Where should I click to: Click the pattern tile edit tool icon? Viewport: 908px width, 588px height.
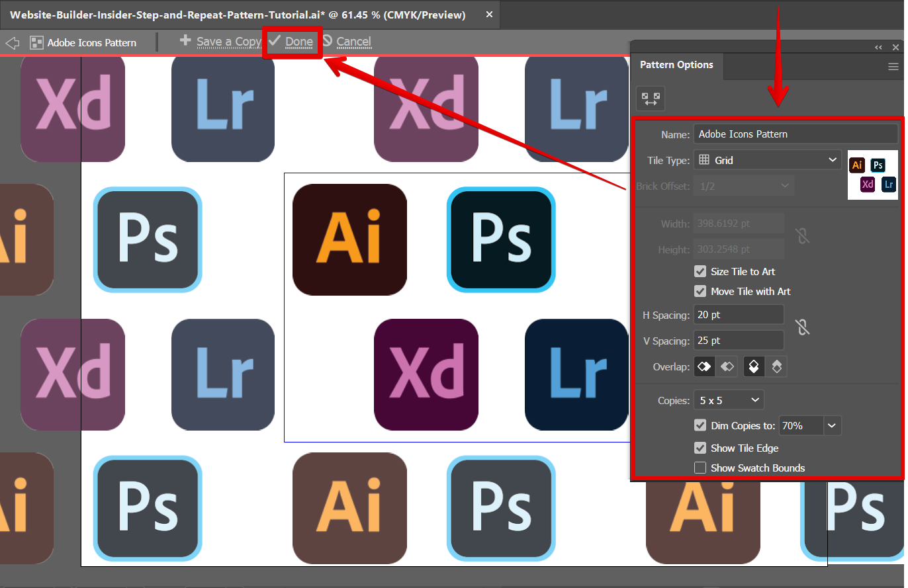tap(651, 97)
